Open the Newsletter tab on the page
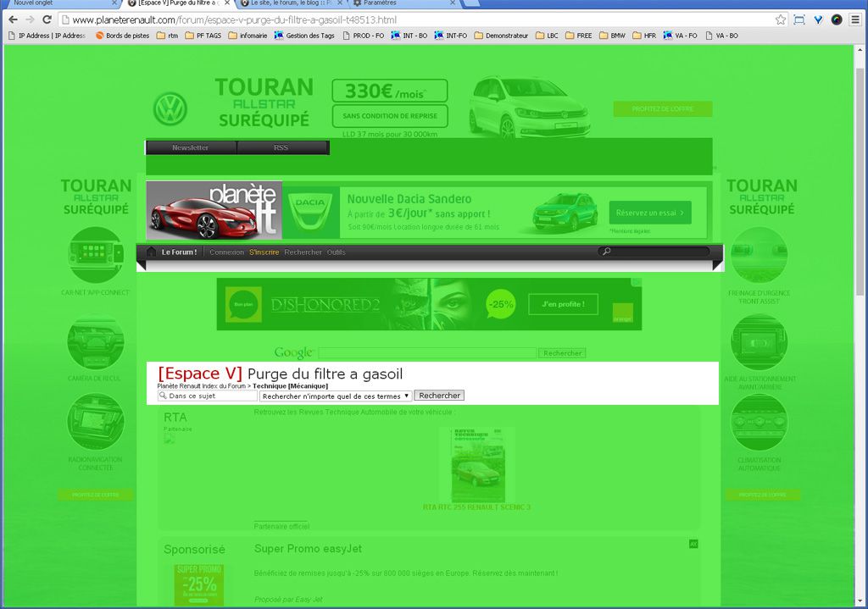 coord(191,147)
